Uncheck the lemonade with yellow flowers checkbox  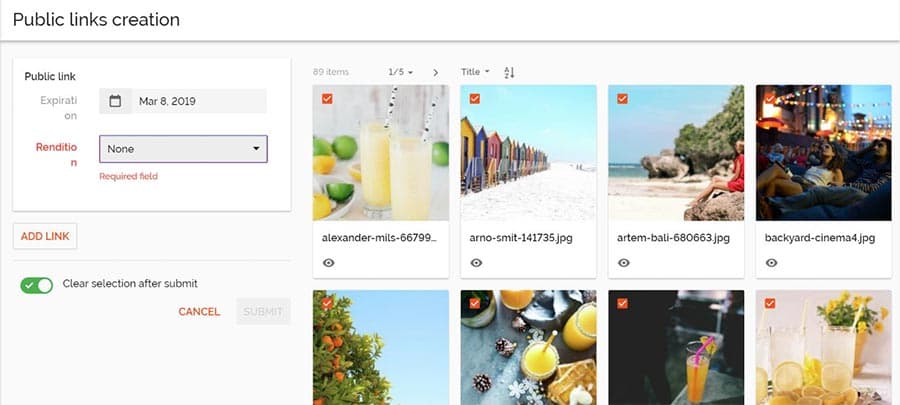(770, 303)
